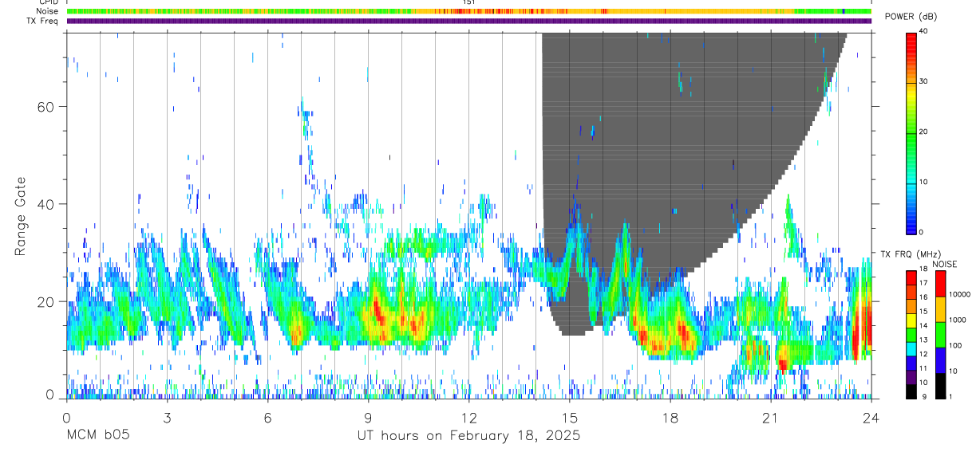The width and height of the screenshot is (980, 452).
Task: Click the noise legend '1000' label
Action: [x=957, y=320]
